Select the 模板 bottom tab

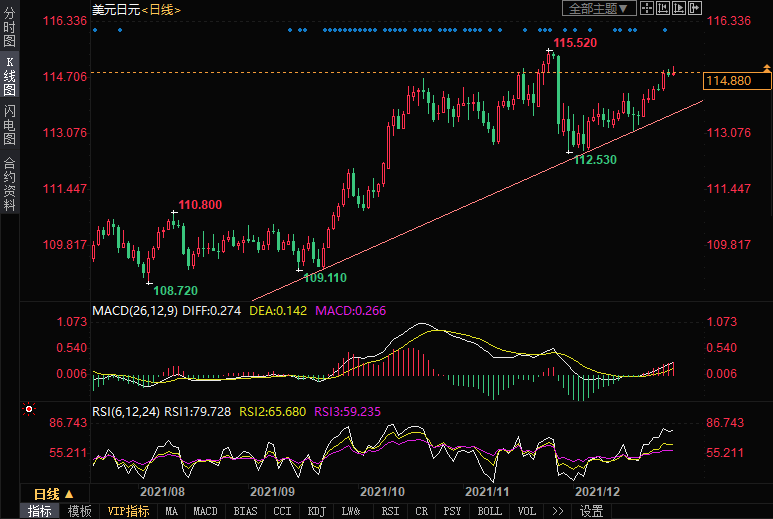pos(79,511)
